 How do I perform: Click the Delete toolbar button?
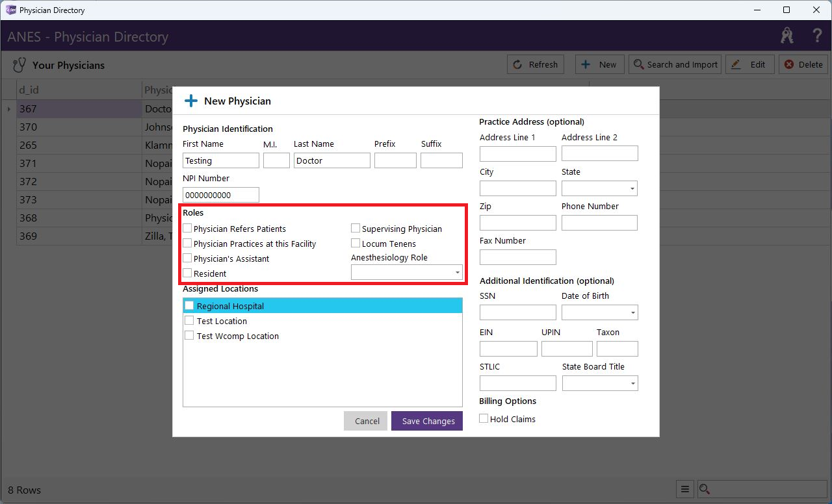[x=803, y=64]
